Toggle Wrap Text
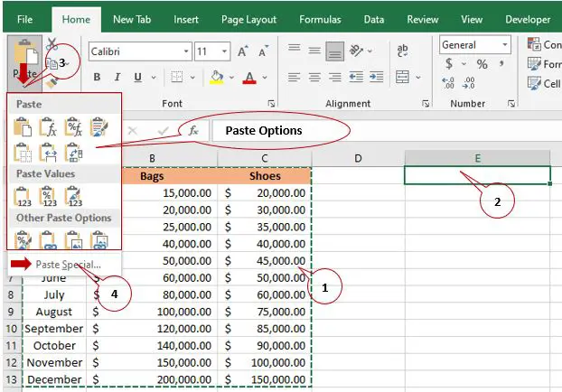Viewport: 562px width, 392px height. click(x=402, y=51)
